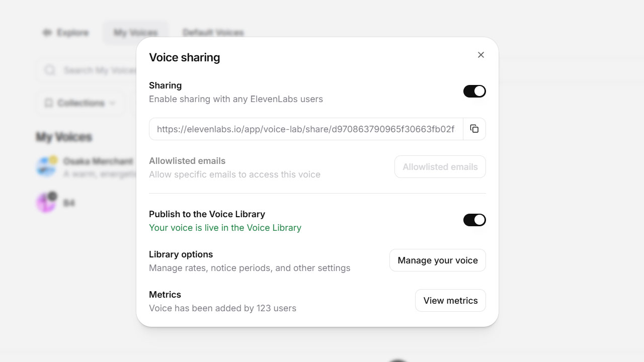Go to the Default Voices tab

(213, 33)
